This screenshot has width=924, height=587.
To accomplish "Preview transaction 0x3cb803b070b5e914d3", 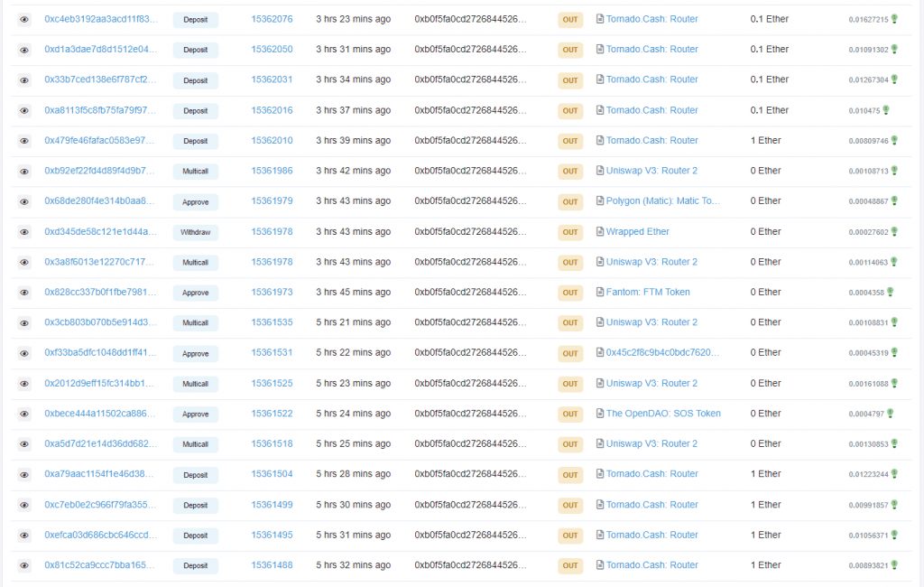I will (24, 323).
